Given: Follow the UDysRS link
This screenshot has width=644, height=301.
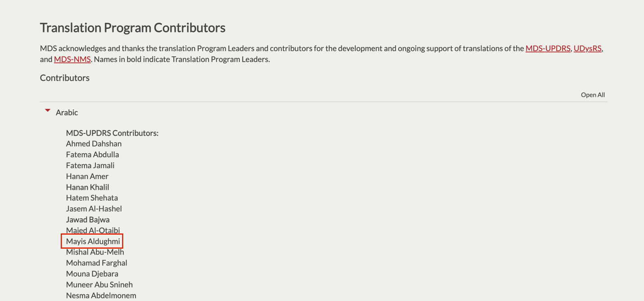Looking at the screenshot, I should click(x=587, y=48).
